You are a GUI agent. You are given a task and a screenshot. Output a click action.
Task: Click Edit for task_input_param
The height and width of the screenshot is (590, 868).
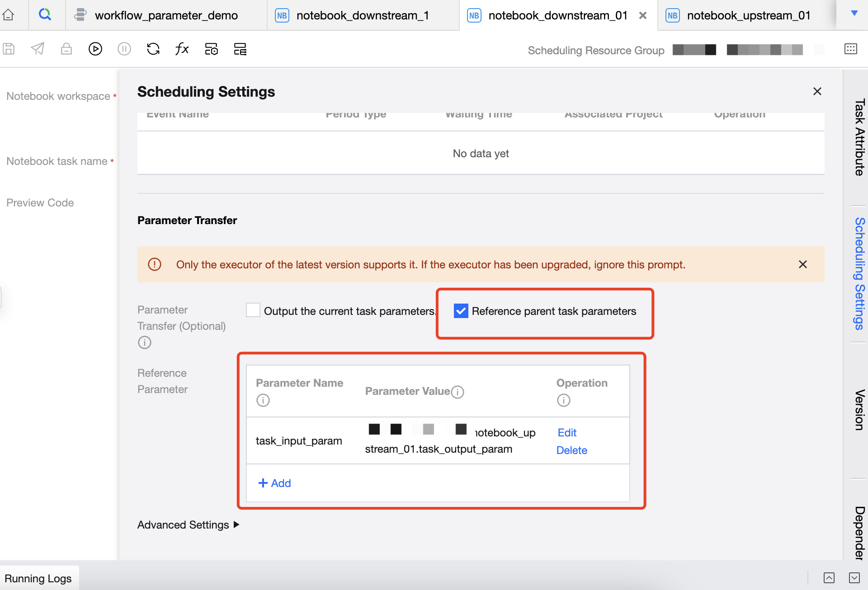(567, 432)
